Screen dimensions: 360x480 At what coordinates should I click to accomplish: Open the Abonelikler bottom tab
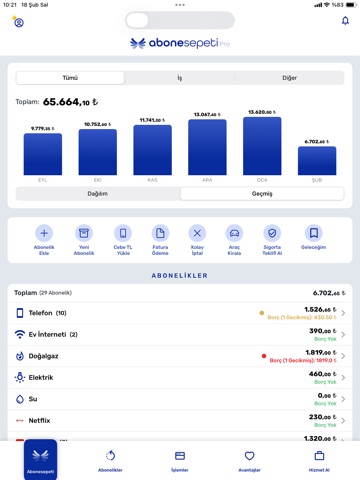(110, 460)
